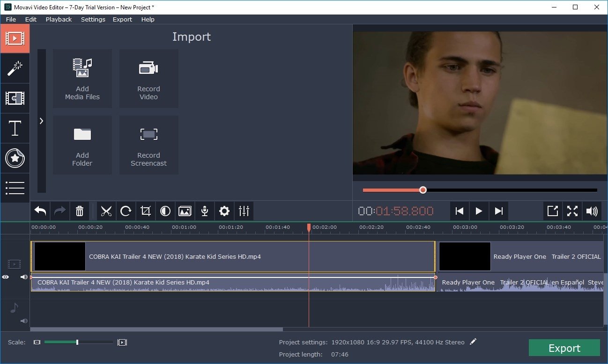Click the video preview image

click(x=480, y=103)
